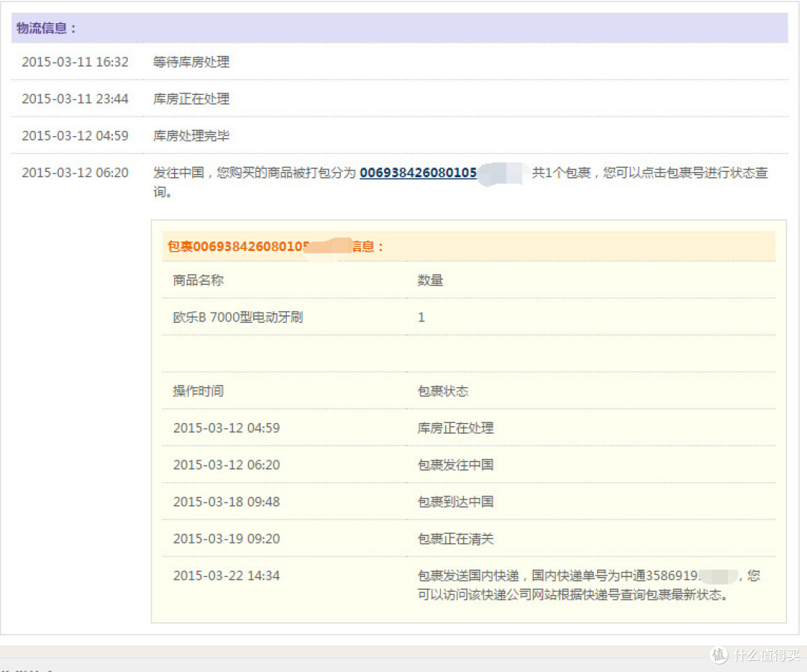Select timestamp 2015-03-18 09:48
This screenshot has width=807, height=672.
[x=226, y=502]
